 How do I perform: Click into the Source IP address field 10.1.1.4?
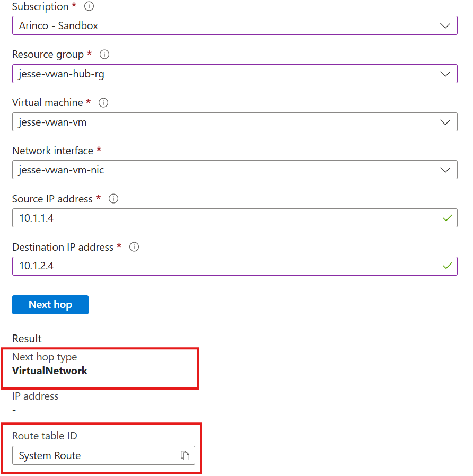click(223, 218)
